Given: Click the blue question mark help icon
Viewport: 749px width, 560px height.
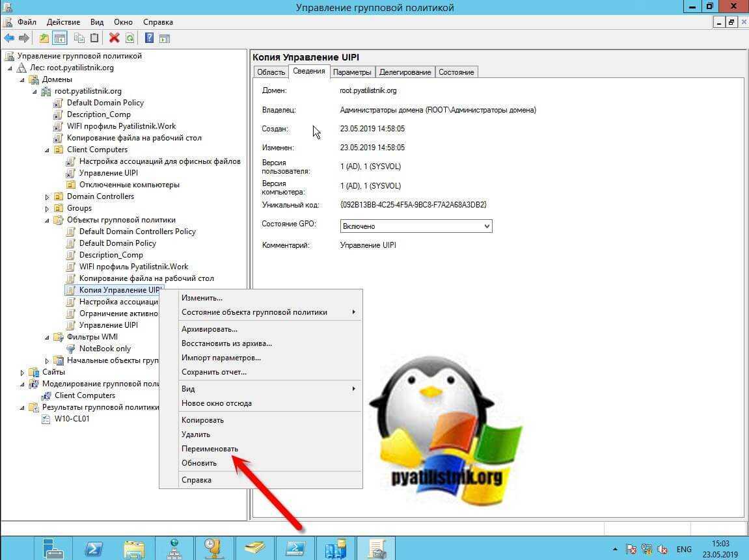Looking at the screenshot, I should point(149,38).
